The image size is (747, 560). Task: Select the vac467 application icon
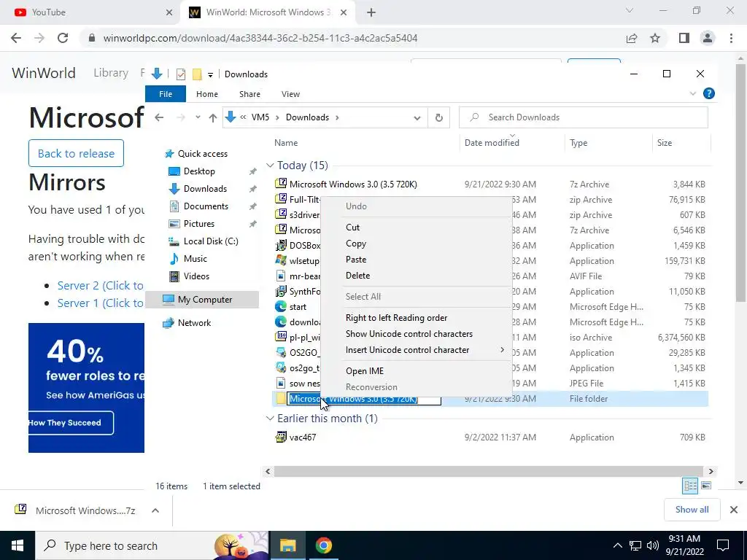[281, 437]
